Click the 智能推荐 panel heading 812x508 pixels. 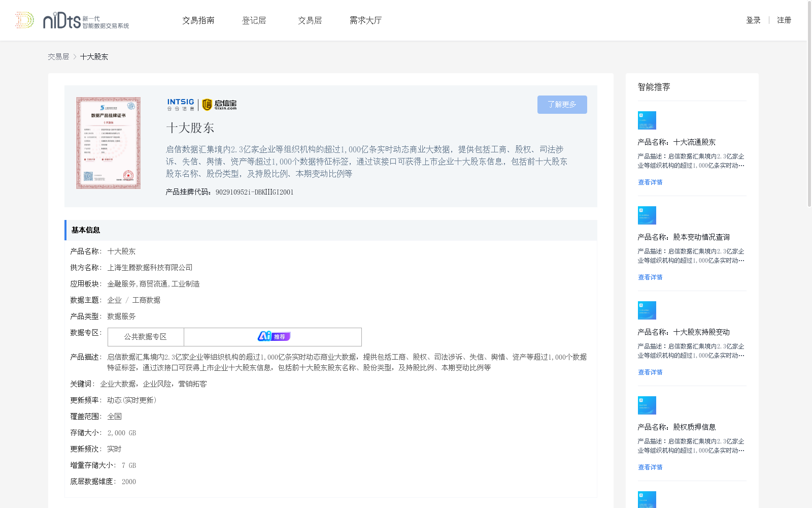(654, 87)
